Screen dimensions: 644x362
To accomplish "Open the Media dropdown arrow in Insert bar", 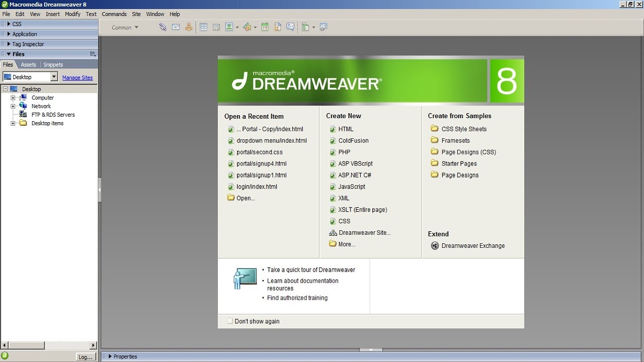I will [255, 28].
